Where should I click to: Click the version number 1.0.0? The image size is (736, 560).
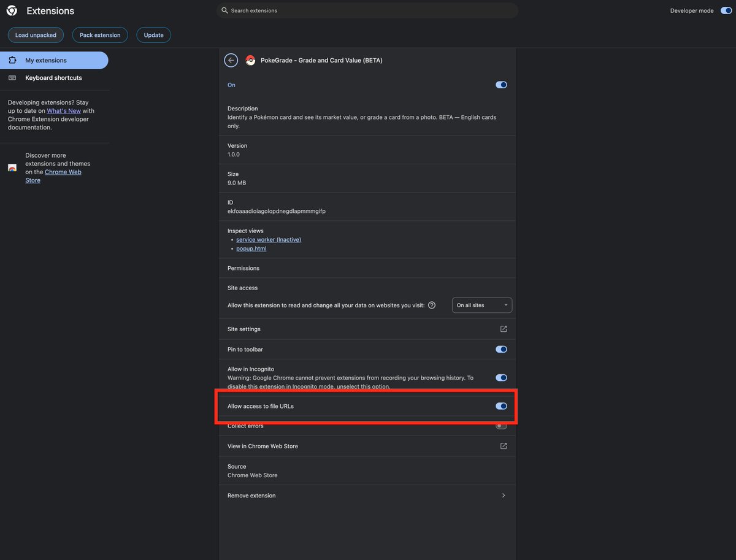coord(234,155)
